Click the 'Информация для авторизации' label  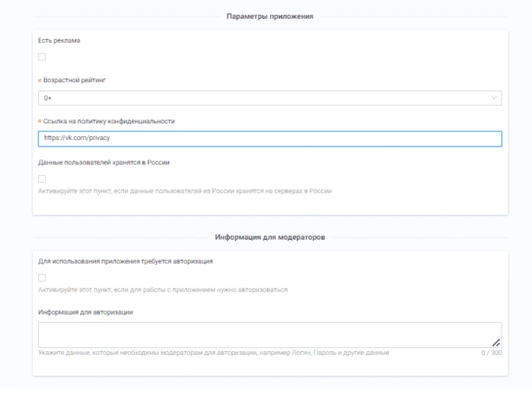(x=85, y=312)
